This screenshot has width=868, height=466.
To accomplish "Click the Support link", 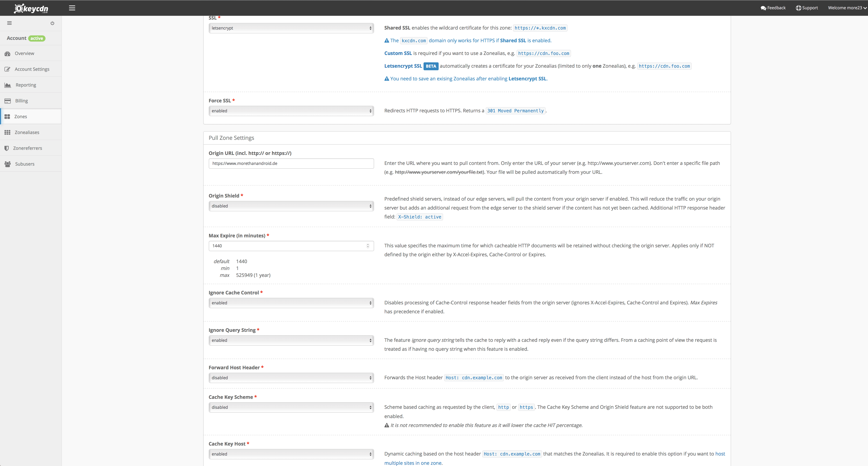I will [807, 8].
